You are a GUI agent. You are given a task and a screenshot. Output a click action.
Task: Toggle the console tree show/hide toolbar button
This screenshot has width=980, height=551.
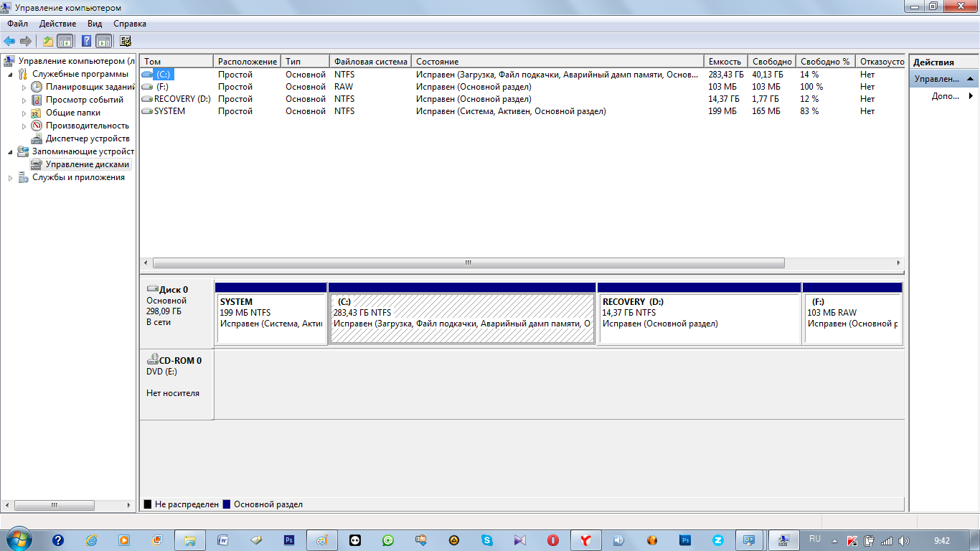point(65,41)
